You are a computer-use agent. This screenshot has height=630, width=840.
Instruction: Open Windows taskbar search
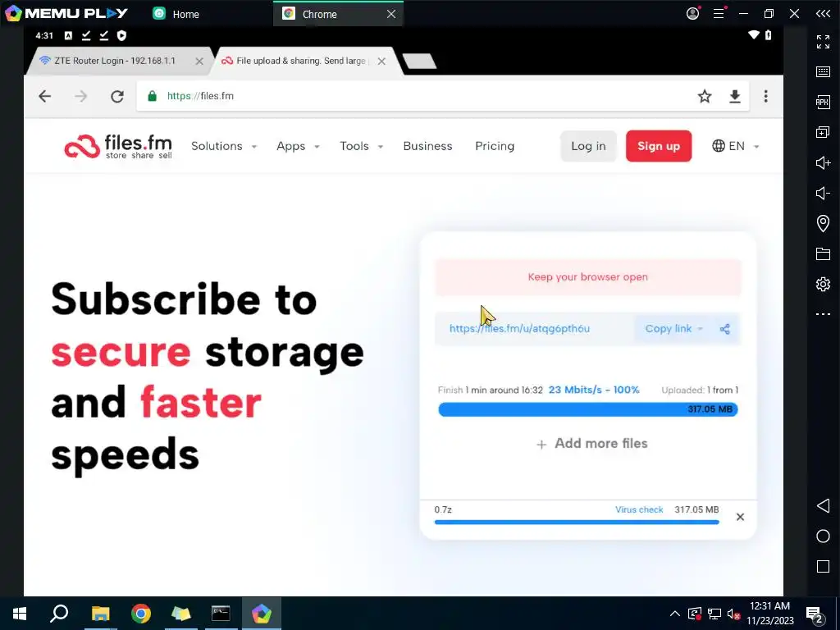point(59,614)
